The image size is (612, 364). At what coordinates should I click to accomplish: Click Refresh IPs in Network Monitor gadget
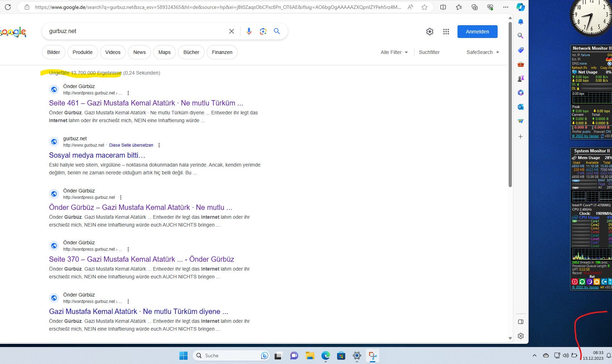579,68
